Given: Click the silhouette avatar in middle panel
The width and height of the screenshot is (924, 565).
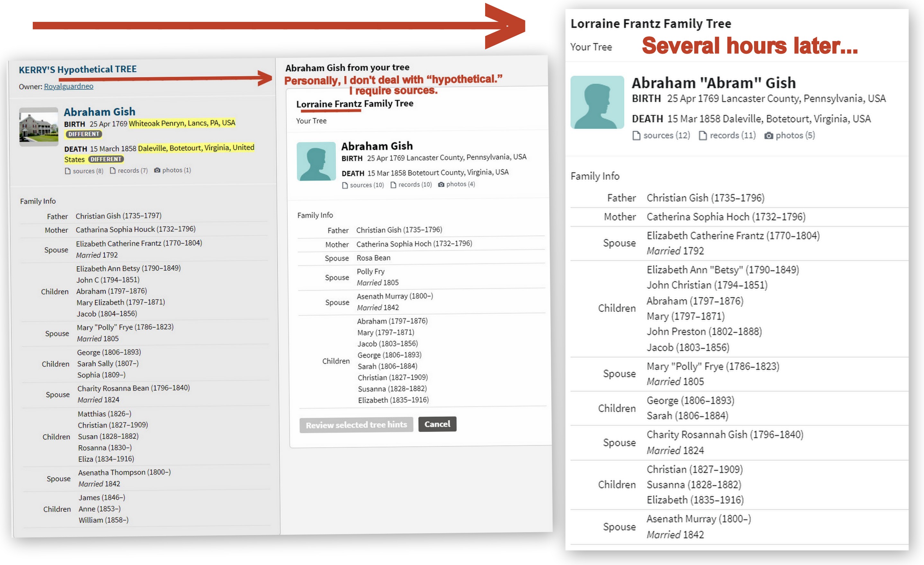Looking at the screenshot, I should [x=316, y=161].
